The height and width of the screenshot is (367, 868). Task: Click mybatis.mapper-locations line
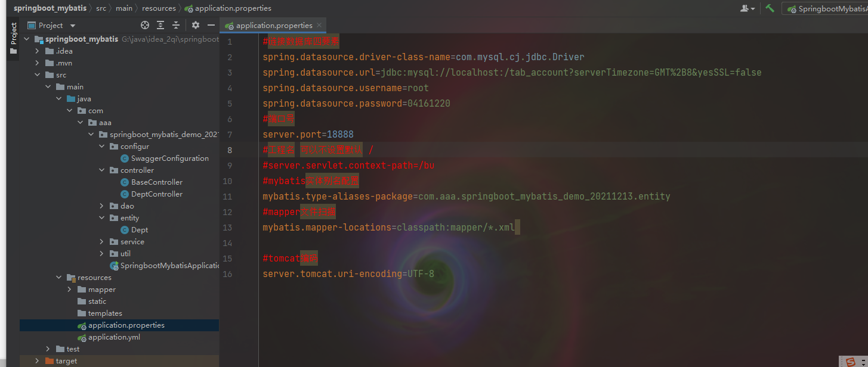coord(388,227)
